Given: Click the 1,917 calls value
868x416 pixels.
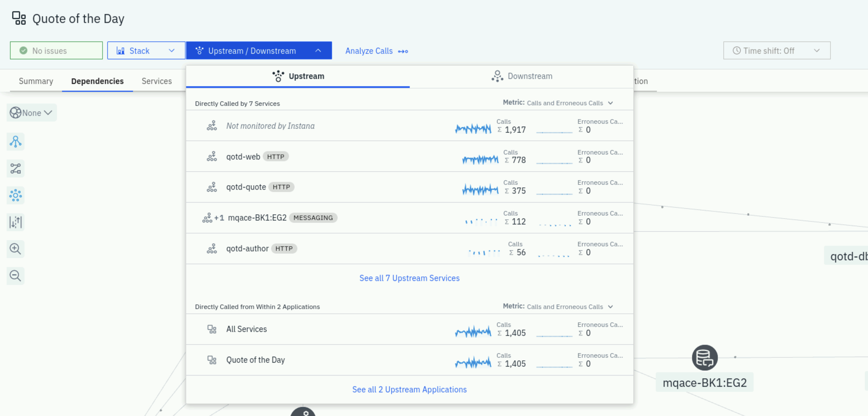Looking at the screenshot, I should click(515, 130).
